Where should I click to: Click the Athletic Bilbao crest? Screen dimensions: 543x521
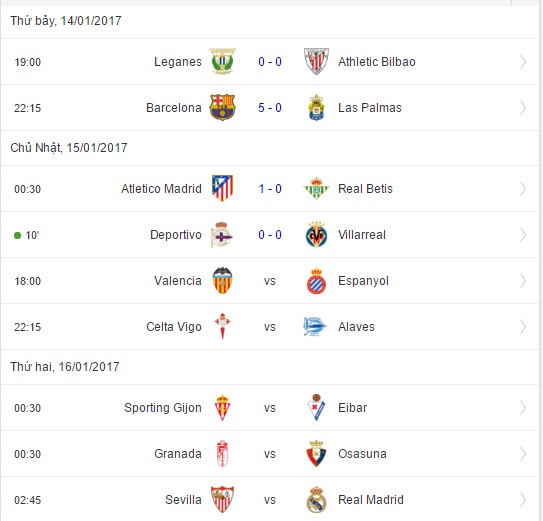pyautogui.click(x=316, y=62)
